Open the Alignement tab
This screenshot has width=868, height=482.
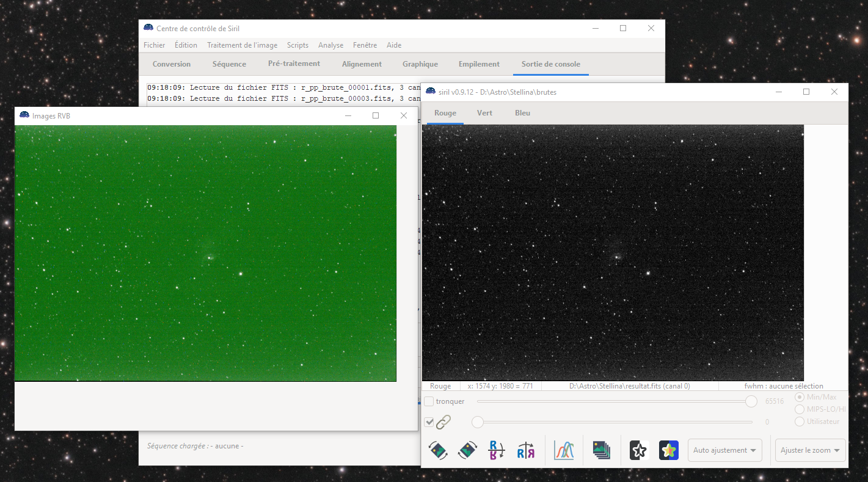(362, 64)
